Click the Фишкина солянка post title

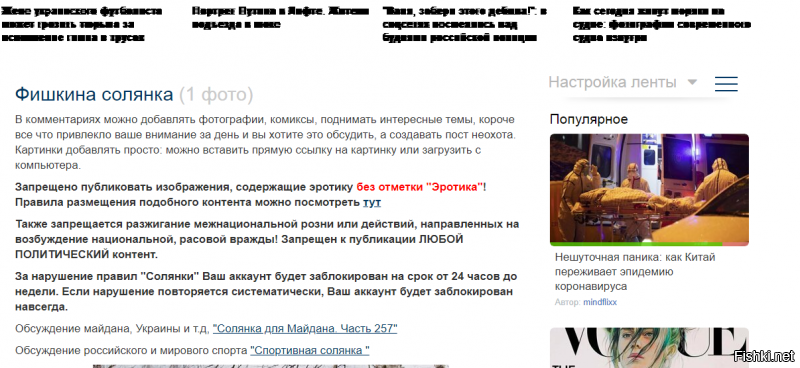[x=94, y=94]
